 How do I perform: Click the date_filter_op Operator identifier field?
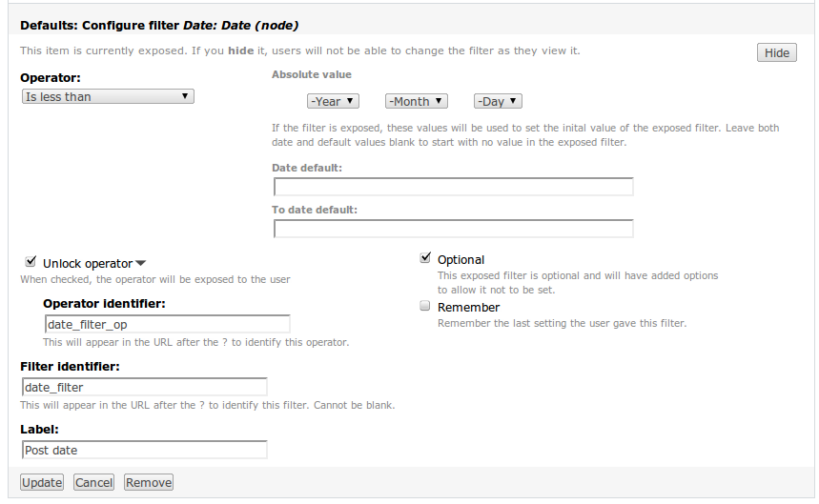tap(167, 325)
